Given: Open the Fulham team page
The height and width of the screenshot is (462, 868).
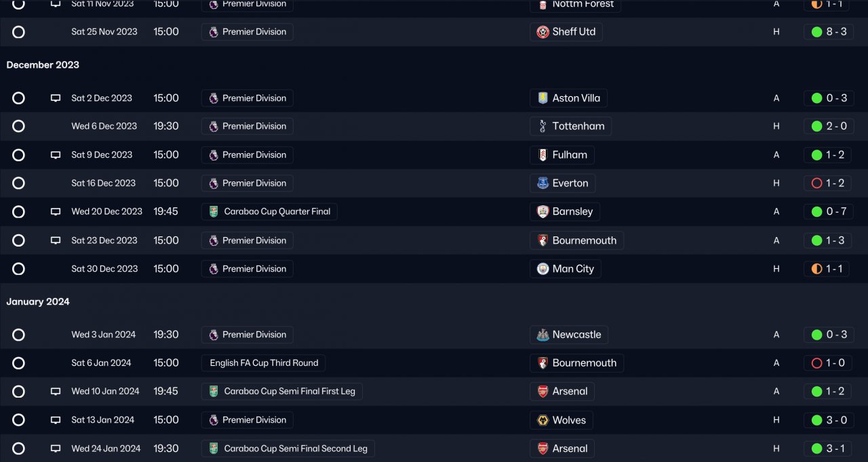Looking at the screenshot, I should coord(569,154).
